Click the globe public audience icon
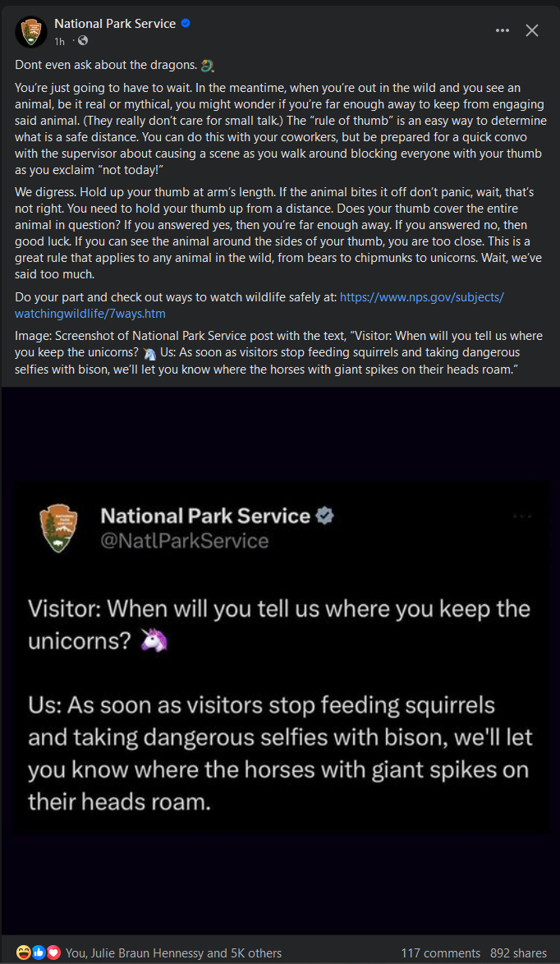The height and width of the screenshot is (964, 560). pyautogui.click(x=82, y=41)
